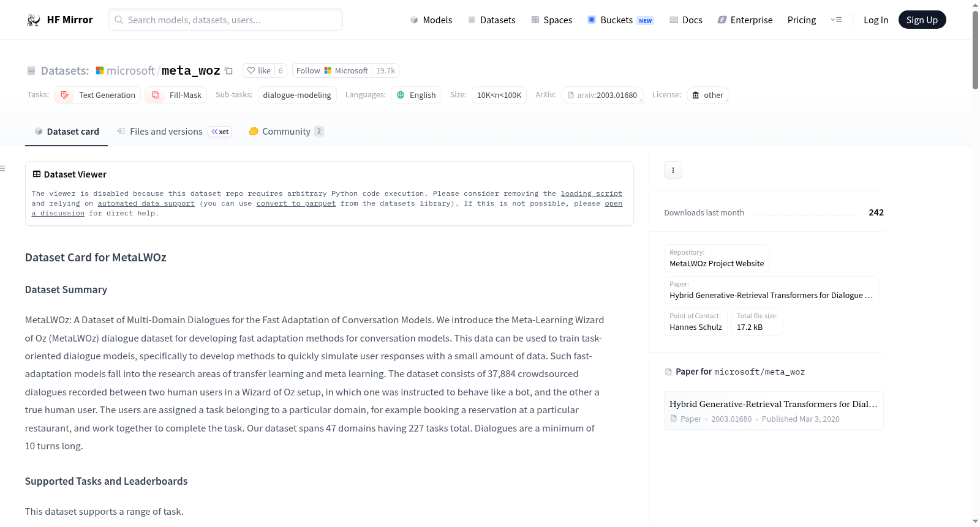Open the like count 6
Viewport: 980px width, 527px height.
coord(281,70)
